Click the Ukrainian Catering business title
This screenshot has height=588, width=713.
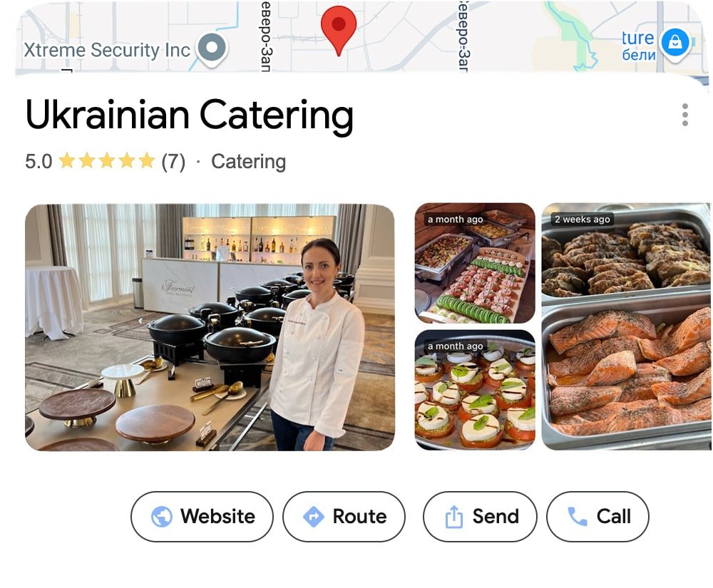click(189, 115)
